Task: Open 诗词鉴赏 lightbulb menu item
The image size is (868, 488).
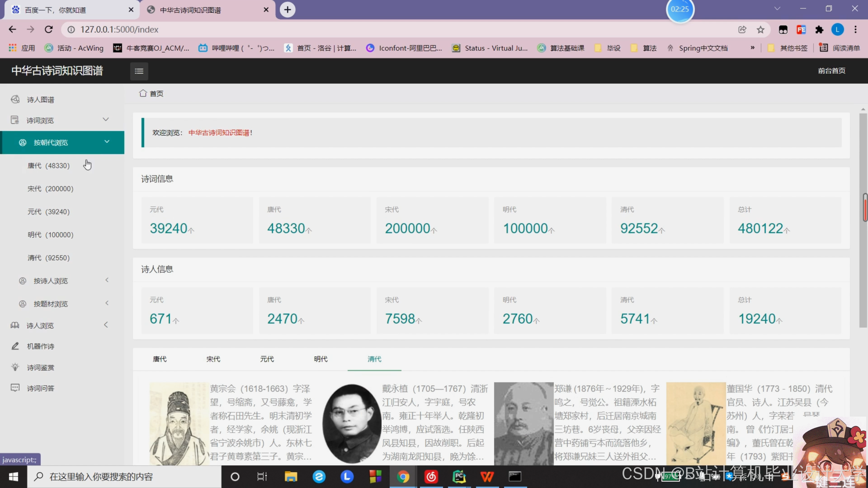Action: [x=40, y=367]
